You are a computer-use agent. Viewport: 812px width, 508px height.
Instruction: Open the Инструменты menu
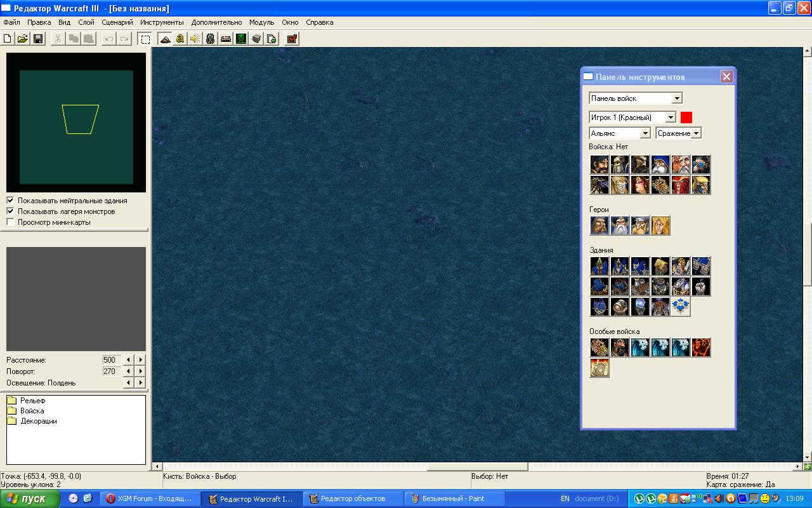click(x=162, y=22)
